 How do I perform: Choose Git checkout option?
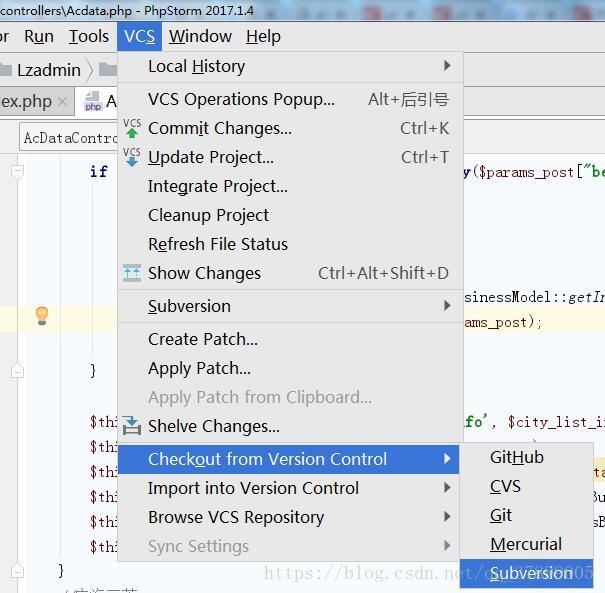(x=526, y=515)
